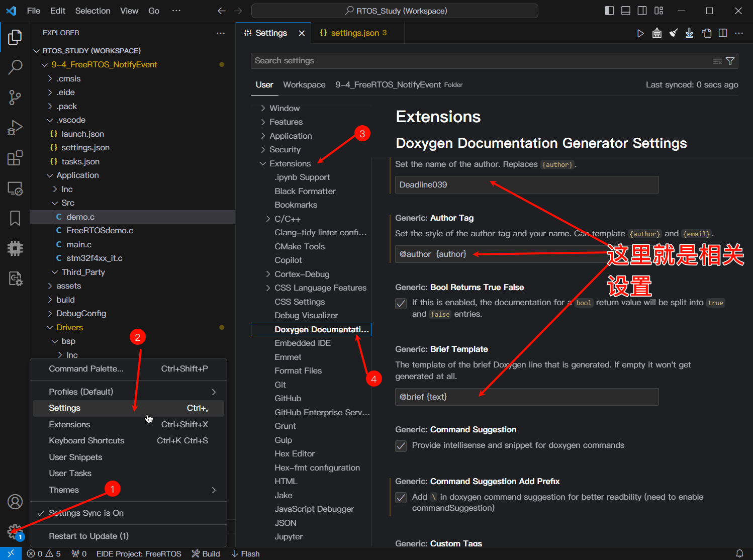Click the split editor right icon
The height and width of the screenshot is (560, 753).
(x=723, y=33)
